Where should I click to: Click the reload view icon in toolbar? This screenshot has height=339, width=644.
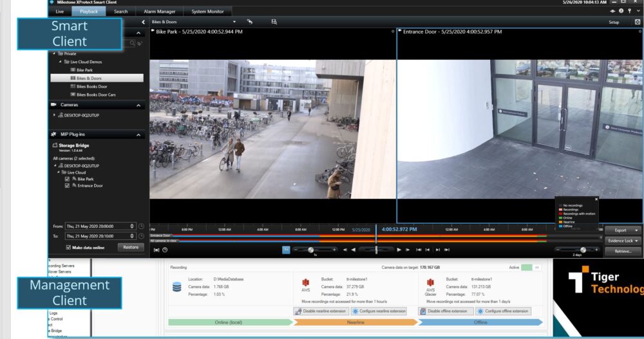click(x=250, y=22)
